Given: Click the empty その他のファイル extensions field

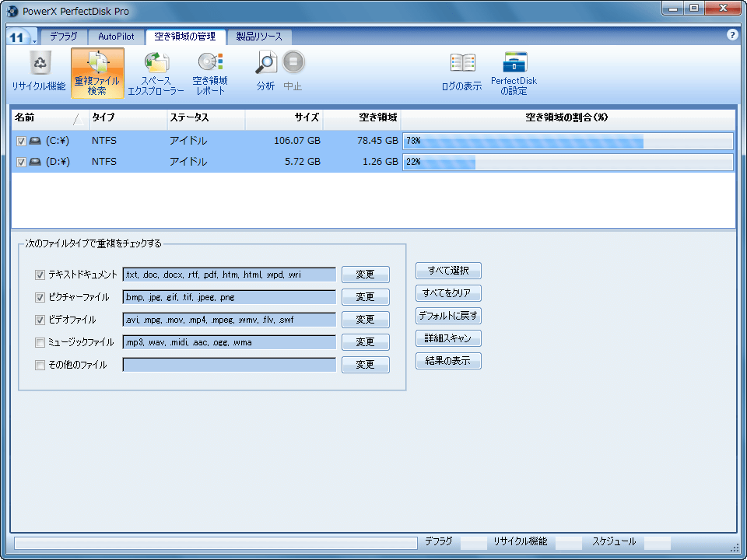Looking at the screenshot, I should point(229,365).
